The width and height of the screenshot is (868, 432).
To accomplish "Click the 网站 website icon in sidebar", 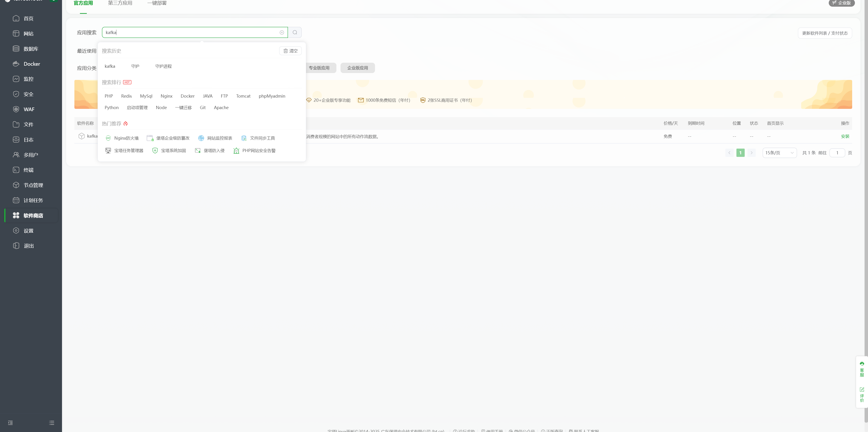I will point(16,33).
